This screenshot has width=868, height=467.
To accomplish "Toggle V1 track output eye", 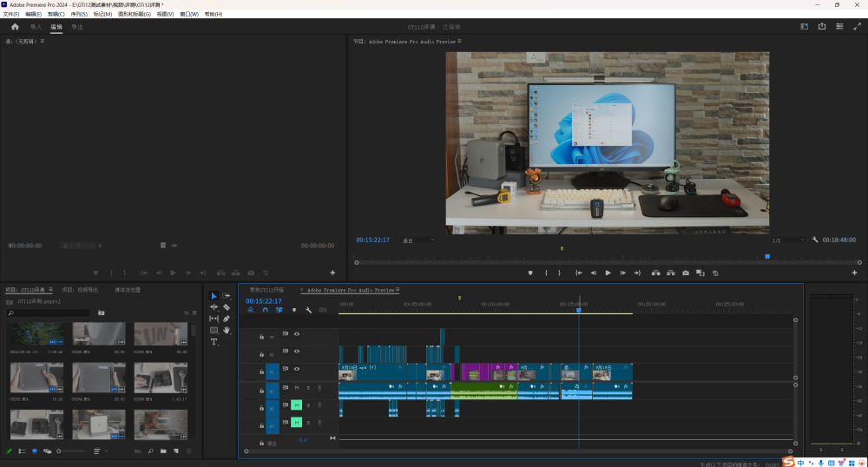I will pos(297,369).
